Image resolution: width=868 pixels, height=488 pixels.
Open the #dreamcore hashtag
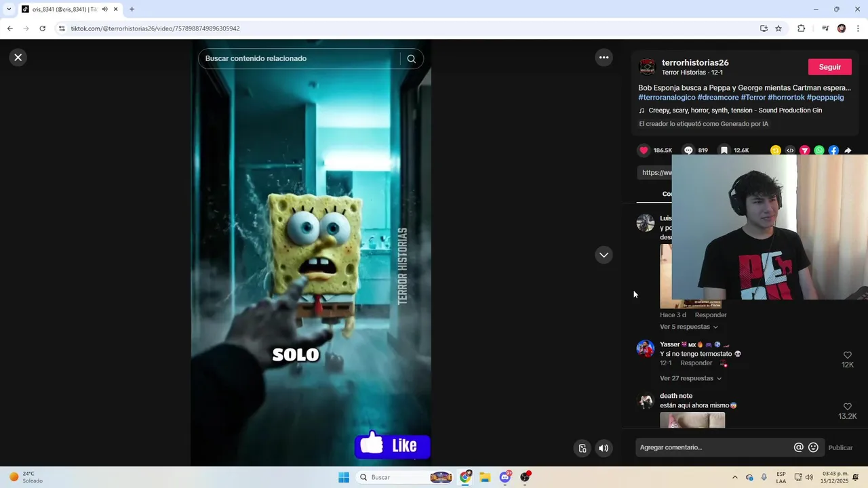pos(718,98)
